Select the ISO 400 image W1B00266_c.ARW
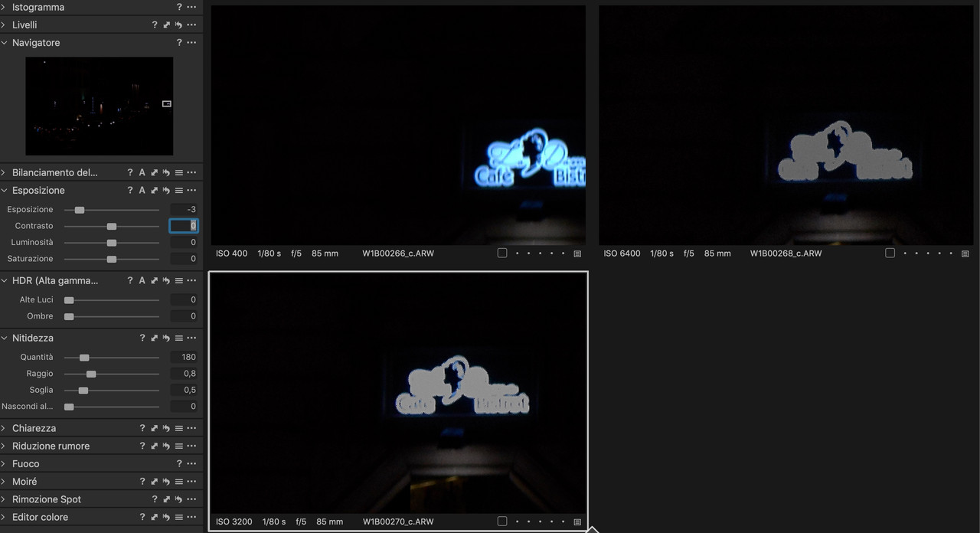Image resolution: width=980 pixels, height=533 pixels. pyautogui.click(x=398, y=125)
